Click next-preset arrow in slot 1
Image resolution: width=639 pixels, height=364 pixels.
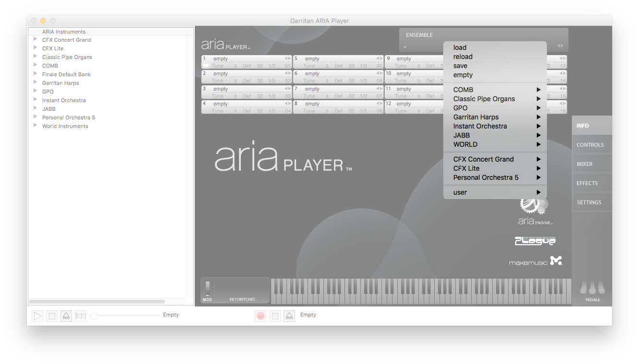point(289,59)
